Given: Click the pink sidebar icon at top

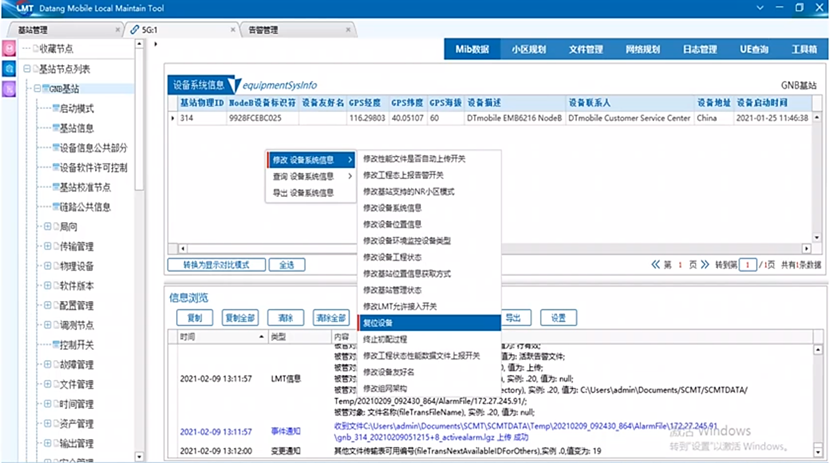Looking at the screenshot, I should [9, 49].
